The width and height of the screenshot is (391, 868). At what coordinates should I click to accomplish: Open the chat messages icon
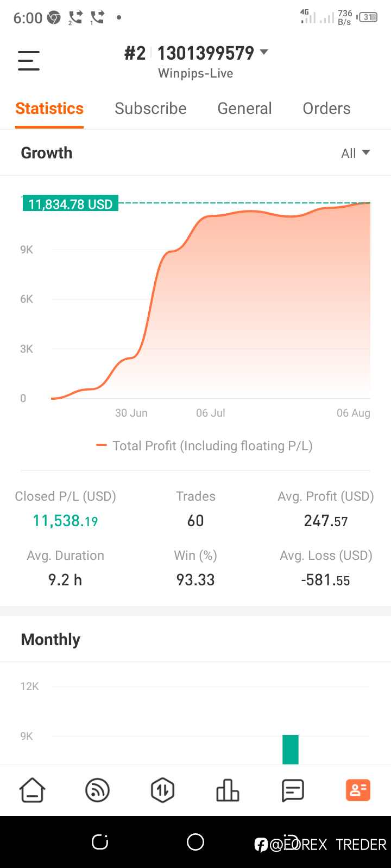coord(293,790)
